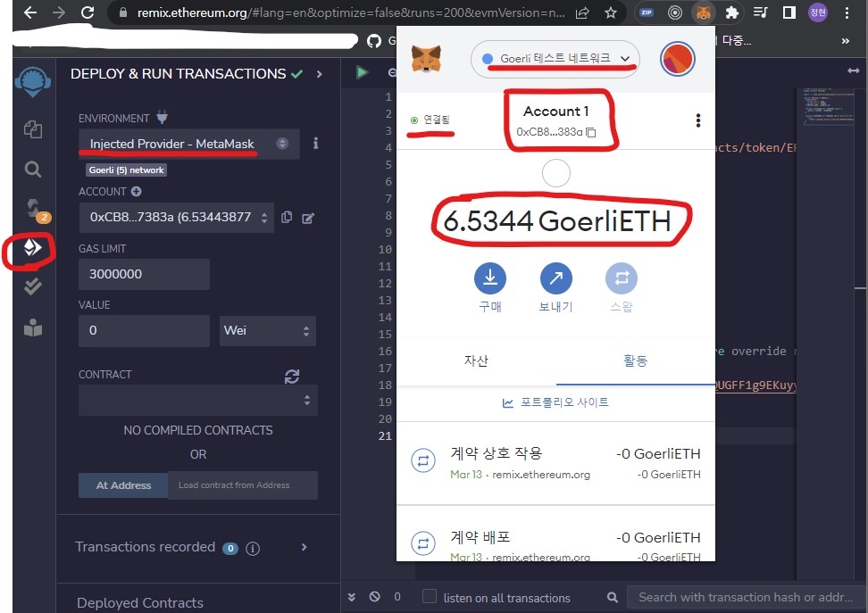Toggle editor width double-arrow icon
Image resolution: width=868 pixels, height=613 pixels.
(853, 70)
